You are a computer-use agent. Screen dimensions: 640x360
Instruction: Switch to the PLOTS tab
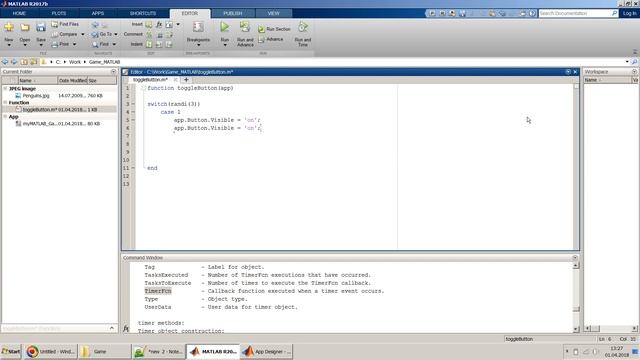coord(59,13)
